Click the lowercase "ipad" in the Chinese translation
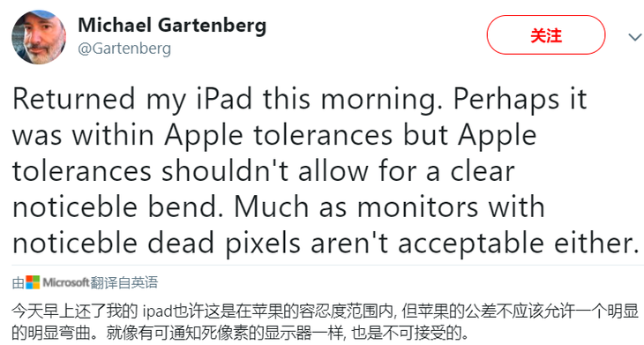 [x=156, y=311]
